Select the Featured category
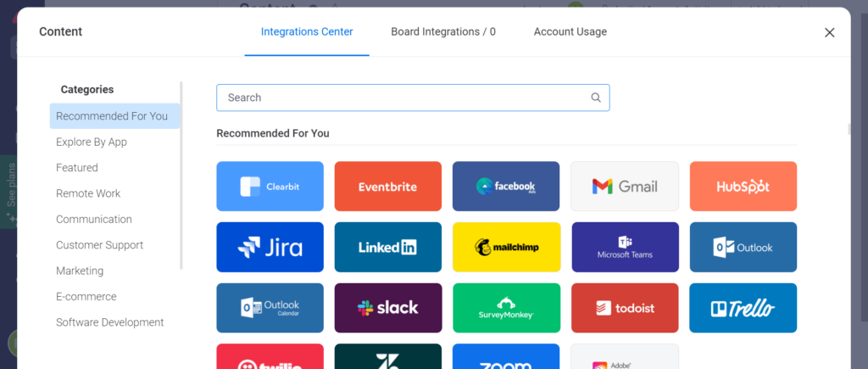The image size is (868, 369). click(x=77, y=167)
